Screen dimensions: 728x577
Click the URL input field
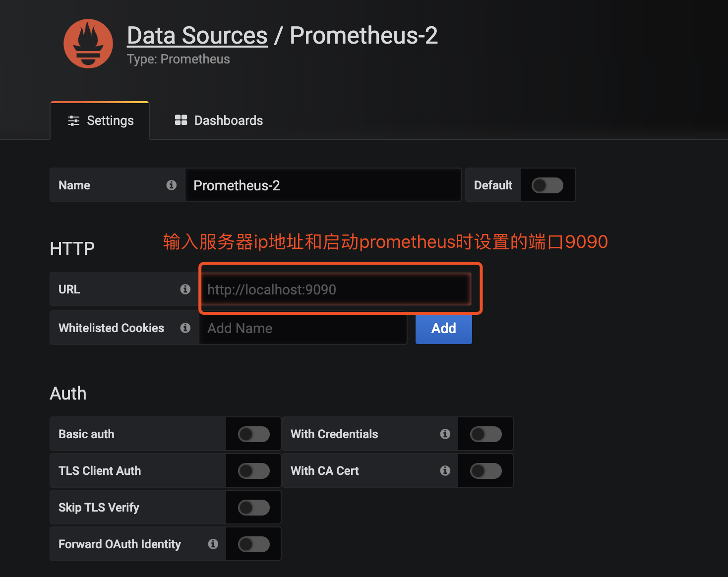[x=335, y=289]
